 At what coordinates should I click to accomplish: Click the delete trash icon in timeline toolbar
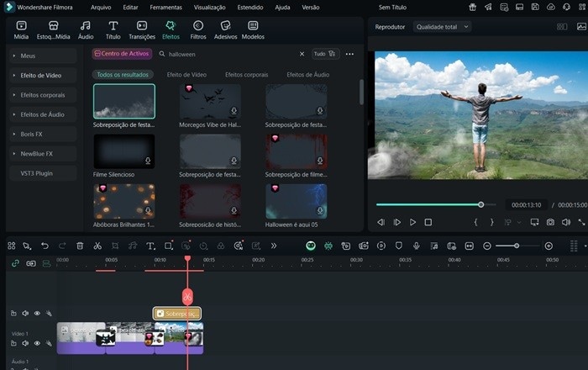pos(80,246)
